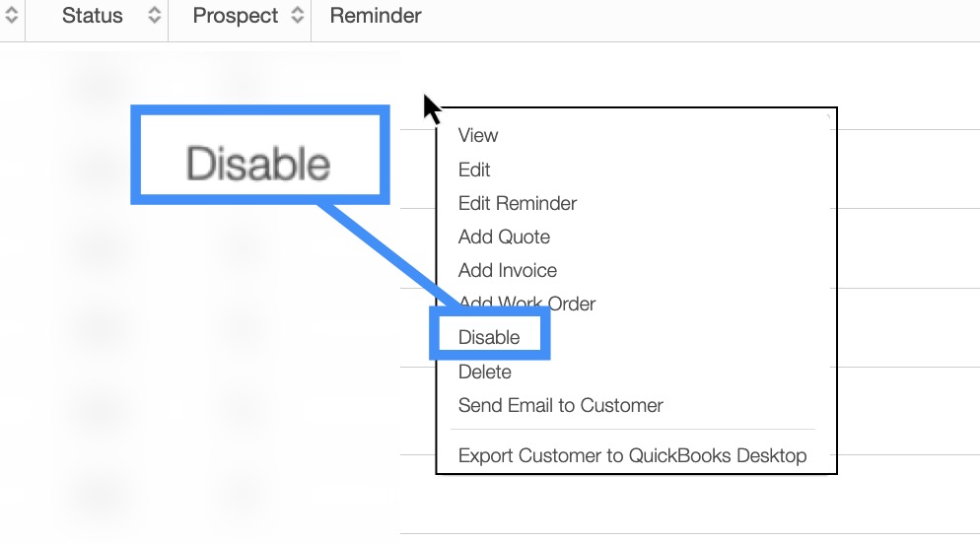This screenshot has height=544, width=980.
Task: Choose View from the context menu
Action: pos(478,136)
